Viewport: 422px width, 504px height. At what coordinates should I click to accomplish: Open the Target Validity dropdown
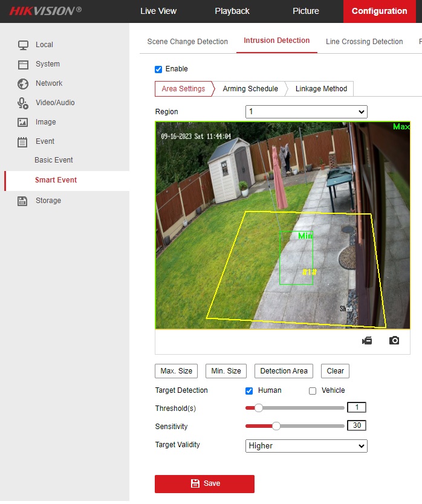coord(306,446)
